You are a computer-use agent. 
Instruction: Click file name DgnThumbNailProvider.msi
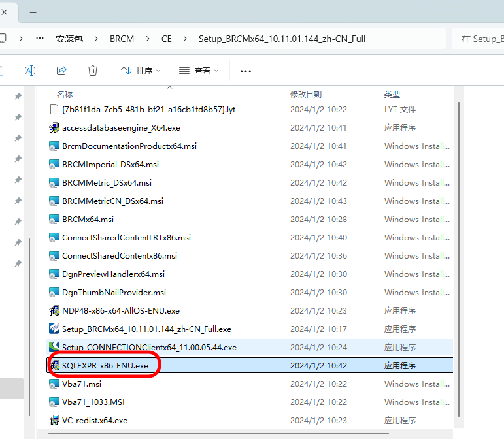tap(114, 293)
